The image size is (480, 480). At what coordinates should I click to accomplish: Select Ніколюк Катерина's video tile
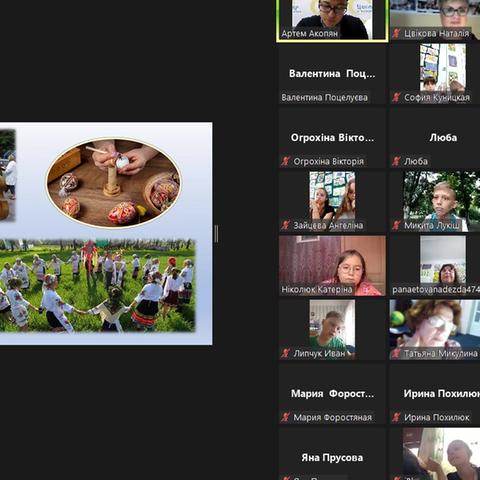(332, 266)
